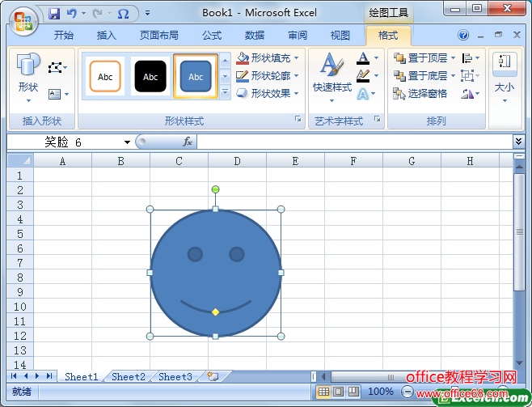Open the Name Box dropdown arrow
The image size is (532, 407).
(127, 142)
